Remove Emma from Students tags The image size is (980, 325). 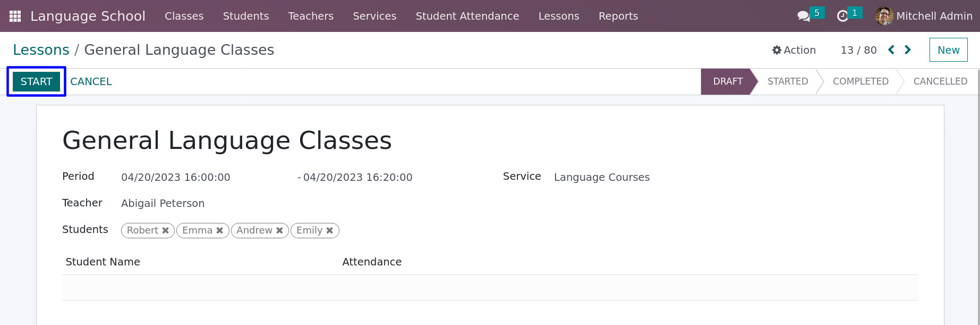click(220, 230)
